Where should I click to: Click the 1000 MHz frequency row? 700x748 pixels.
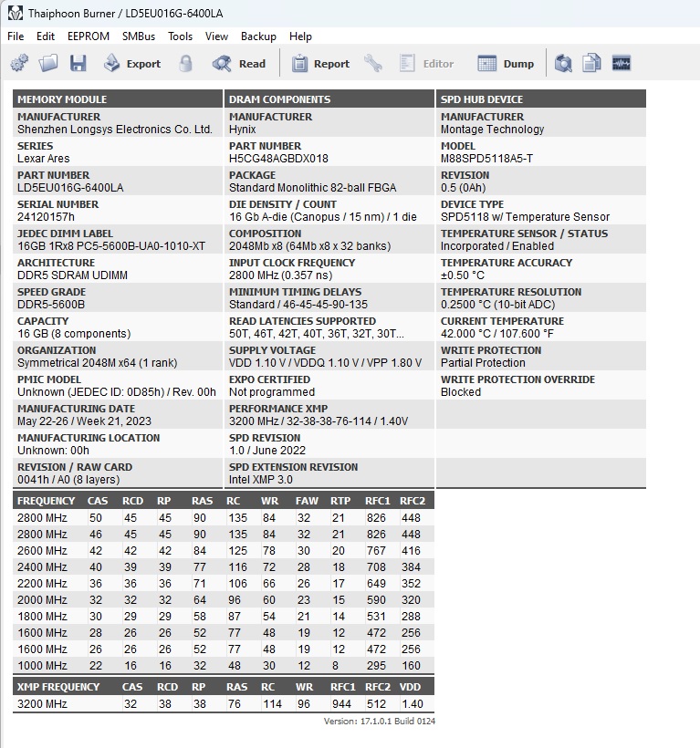coord(224,666)
